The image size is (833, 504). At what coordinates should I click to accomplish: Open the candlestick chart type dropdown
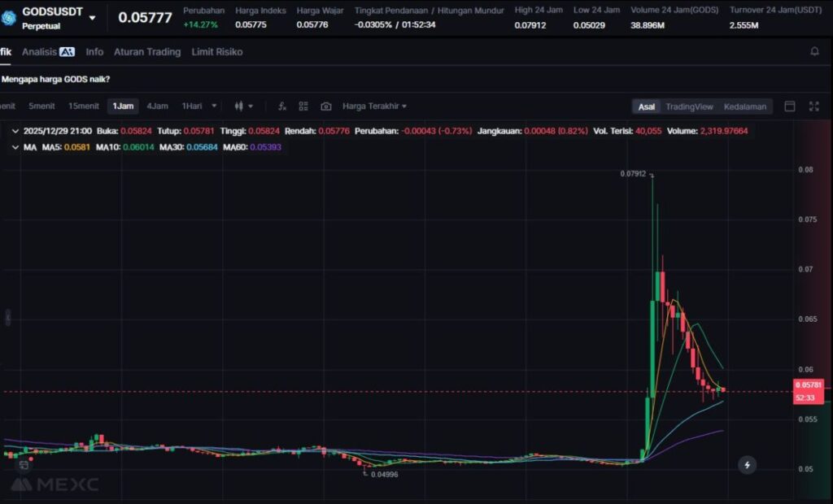point(244,106)
